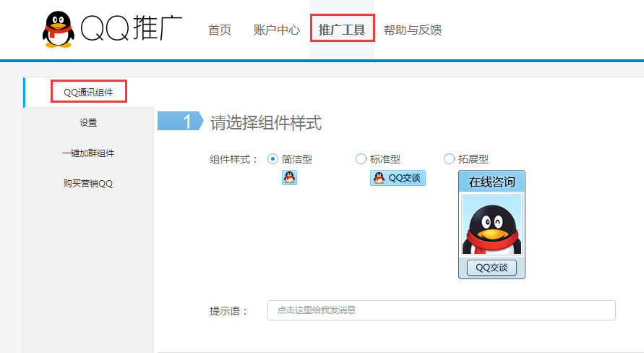Image resolution: width=644 pixels, height=353 pixels.
Task: Open 设置 in the sidebar
Action: point(88,122)
